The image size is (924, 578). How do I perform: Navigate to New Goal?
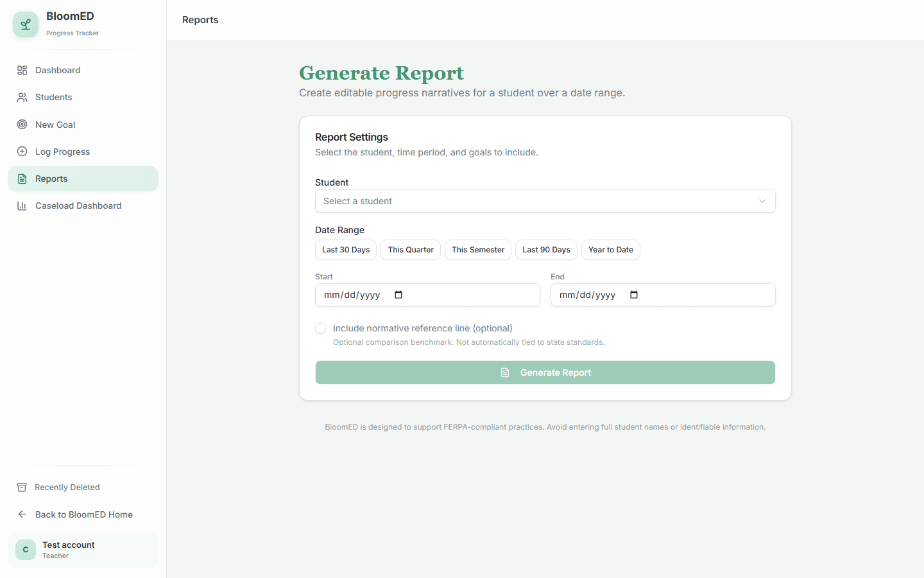(x=83, y=125)
